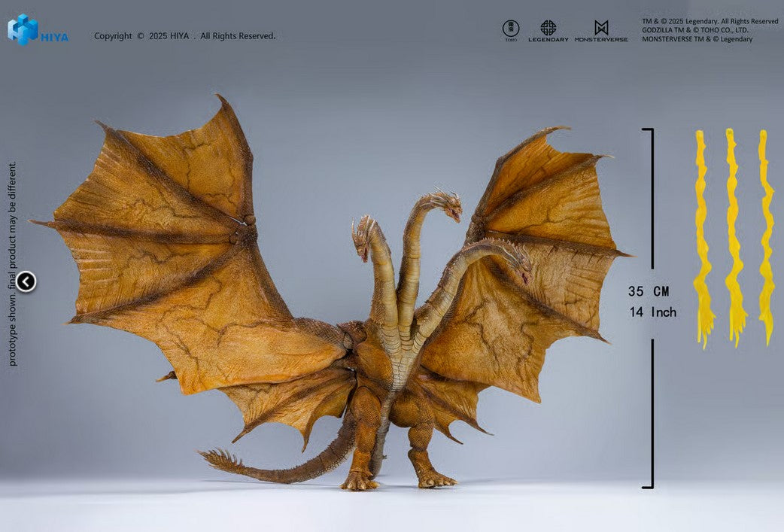The width and height of the screenshot is (784, 532).
Task: Click the 'HIYA' brand name text
Action: [x=54, y=38]
